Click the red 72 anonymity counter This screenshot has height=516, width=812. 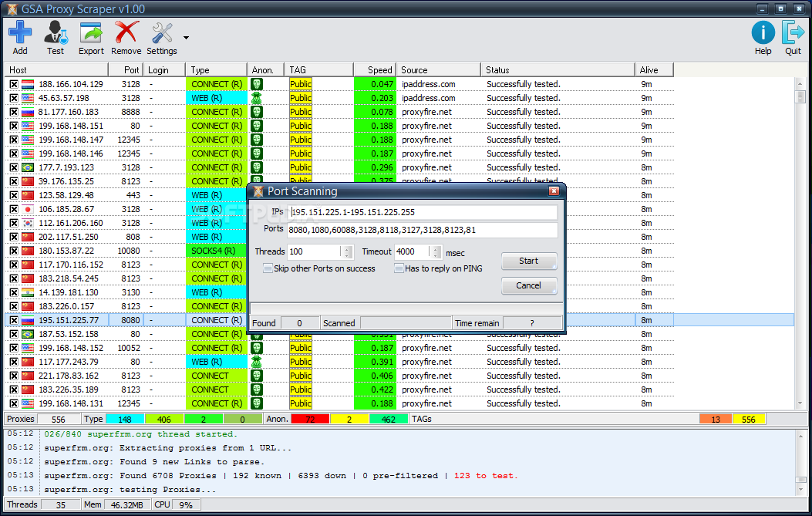[x=310, y=419]
